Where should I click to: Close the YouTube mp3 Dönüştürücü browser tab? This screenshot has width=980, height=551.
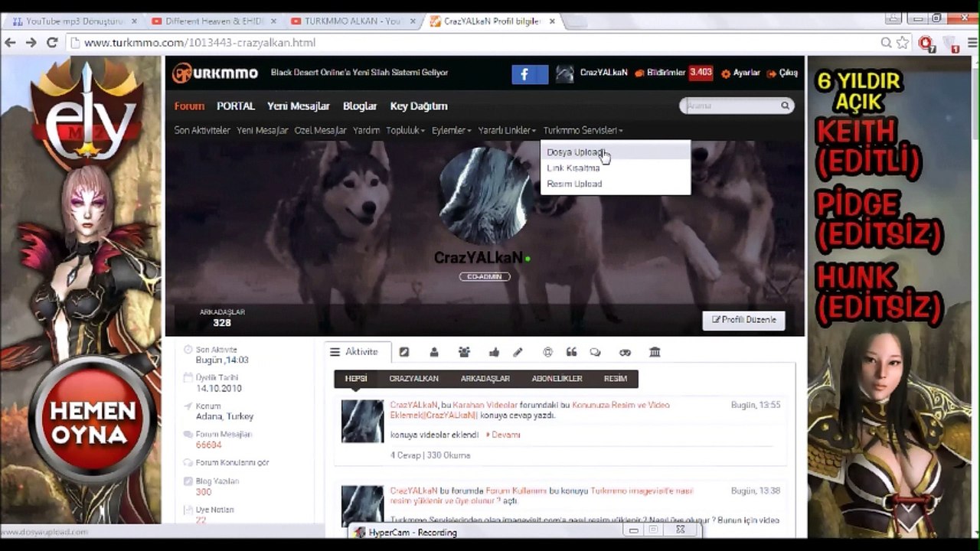(x=133, y=21)
